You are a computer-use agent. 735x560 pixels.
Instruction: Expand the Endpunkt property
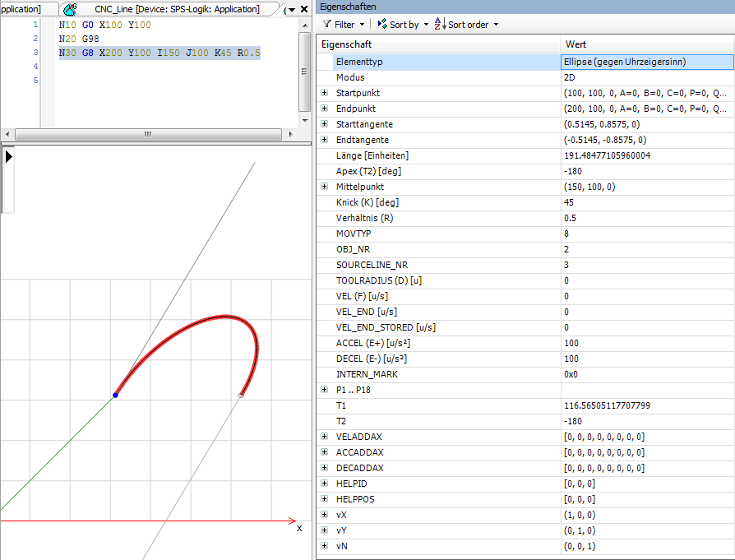pyautogui.click(x=325, y=109)
